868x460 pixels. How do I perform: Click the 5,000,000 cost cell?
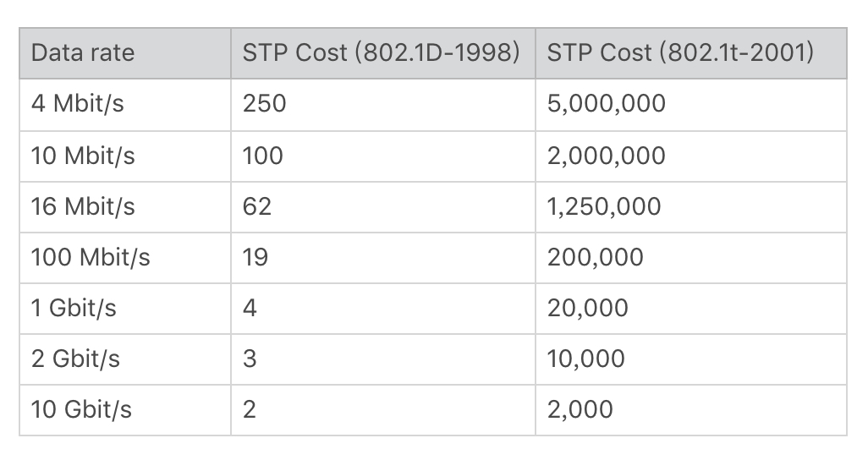(691, 105)
